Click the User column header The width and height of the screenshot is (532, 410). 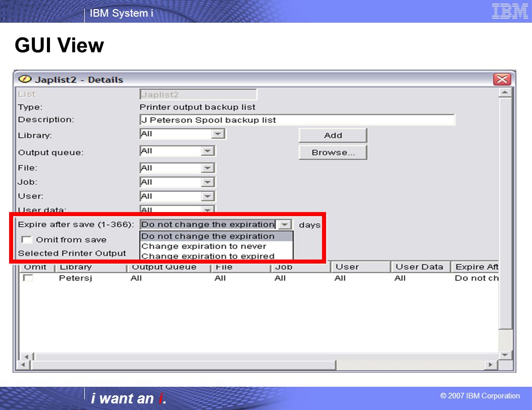(x=361, y=267)
